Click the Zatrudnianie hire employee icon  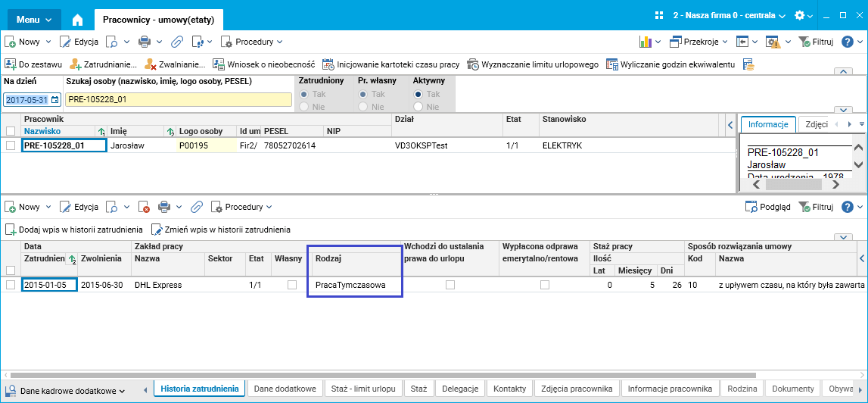click(x=76, y=64)
